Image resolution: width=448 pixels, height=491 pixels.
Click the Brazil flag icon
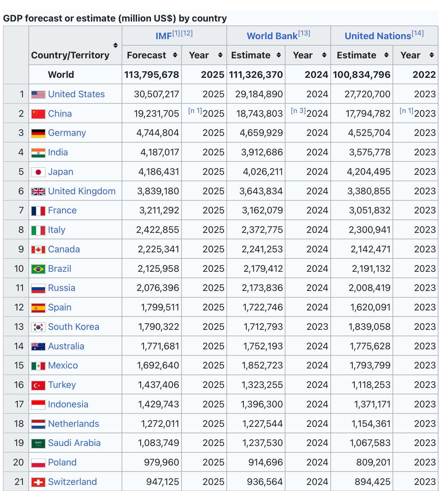pos(38,269)
